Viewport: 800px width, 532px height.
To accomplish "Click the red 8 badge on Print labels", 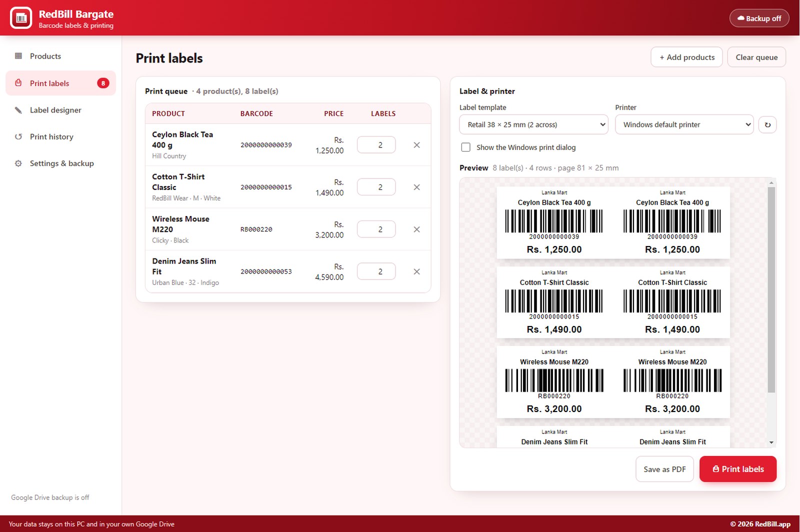I will pos(103,83).
